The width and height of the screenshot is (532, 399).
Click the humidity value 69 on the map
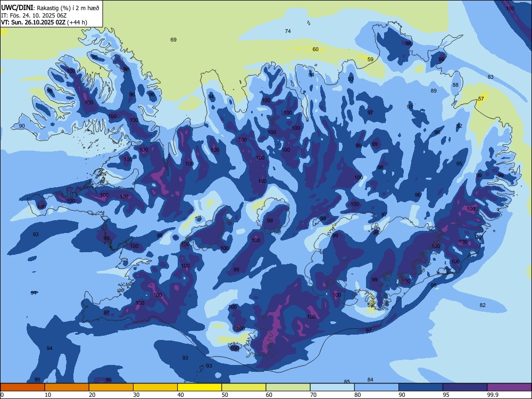click(x=173, y=40)
